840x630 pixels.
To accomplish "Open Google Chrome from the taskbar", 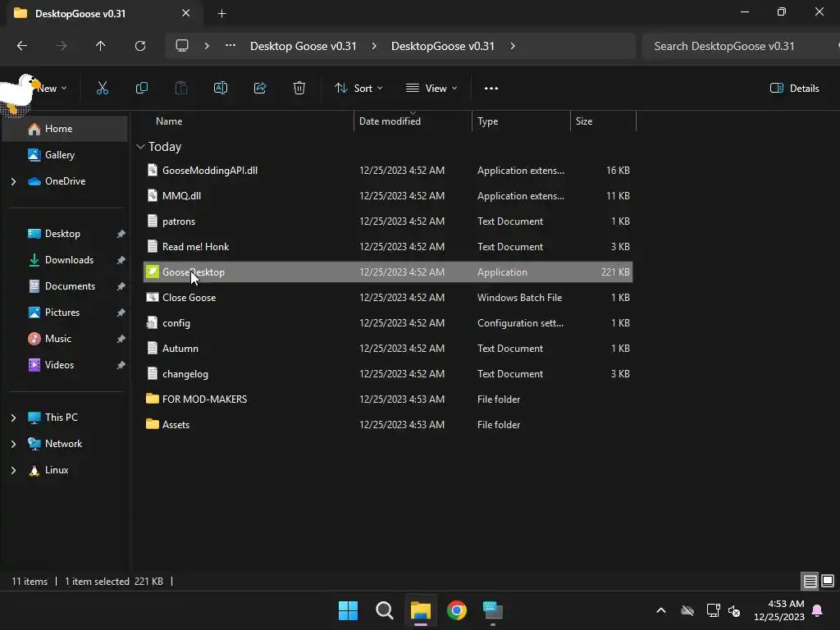I will tap(456, 610).
